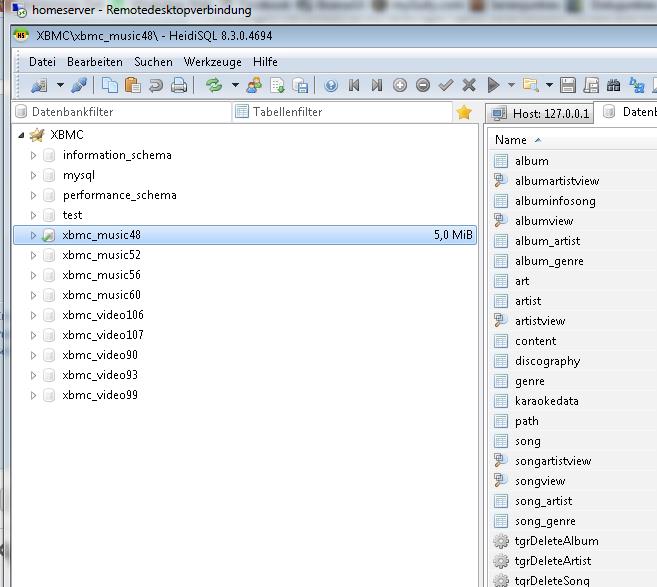657x587 pixels.
Task: Select the tgrDeleteArtist trigger
Action: tap(553, 561)
